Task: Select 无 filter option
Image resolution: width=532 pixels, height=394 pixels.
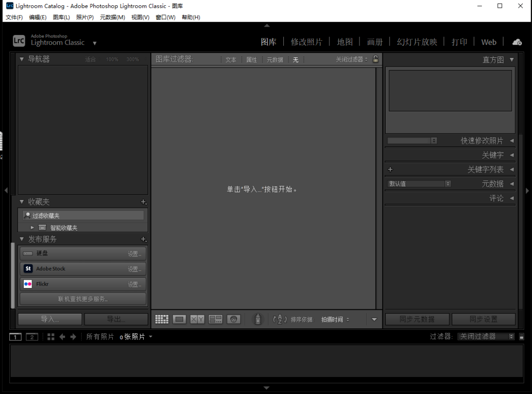Action: click(x=295, y=60)
